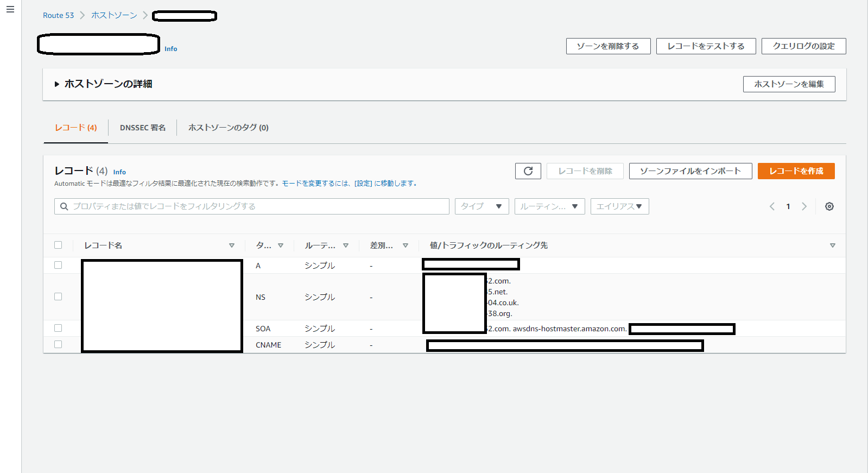The image size is (868, 473).
Task: Open ホストゾーン breadcrumb link
Action: 114,15
